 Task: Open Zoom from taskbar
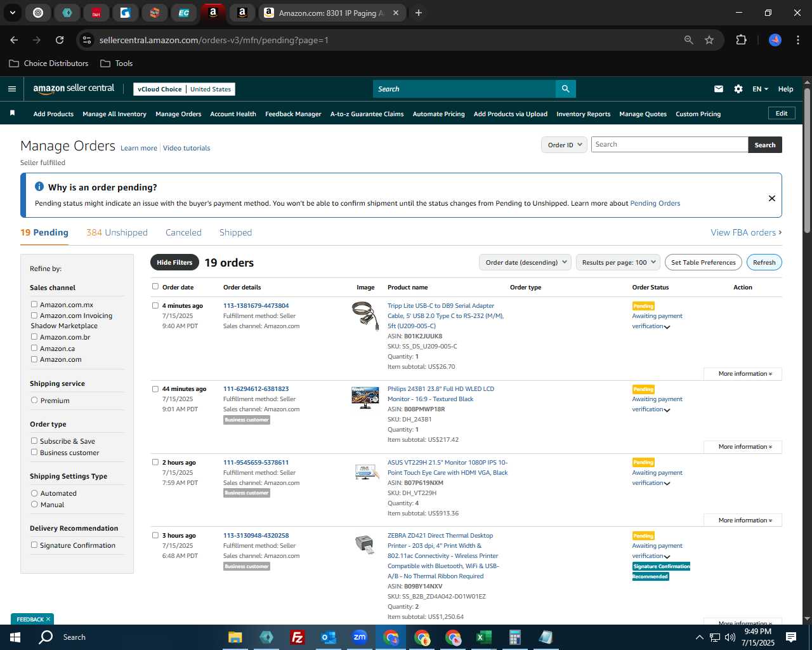click(x=360, y=637)
